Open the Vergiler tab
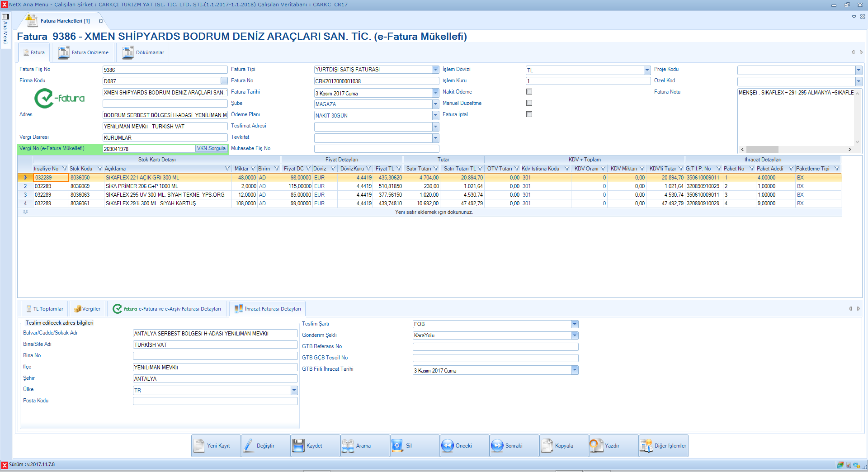Screen dimensions: 868x472 coord(87,309)
